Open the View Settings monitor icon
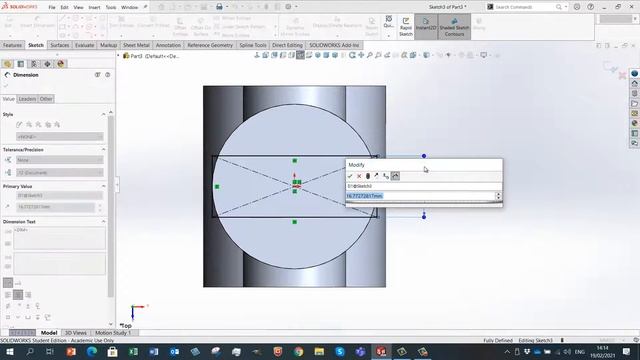 (484, 55)
